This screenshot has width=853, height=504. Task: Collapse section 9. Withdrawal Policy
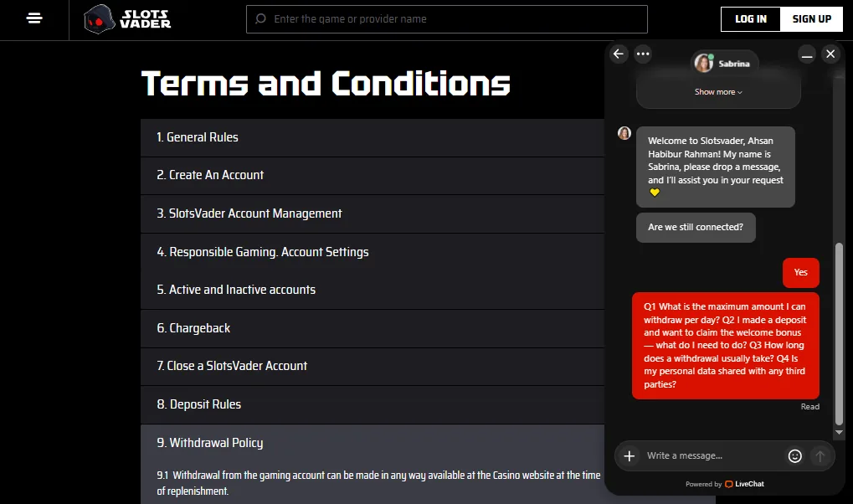373,443
